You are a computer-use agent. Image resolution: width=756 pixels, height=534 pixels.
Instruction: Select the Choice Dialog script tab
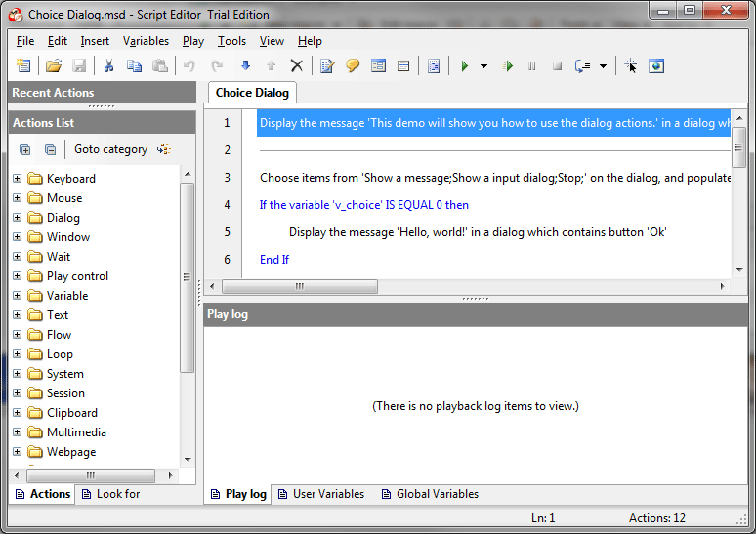(x=252, y=93)
